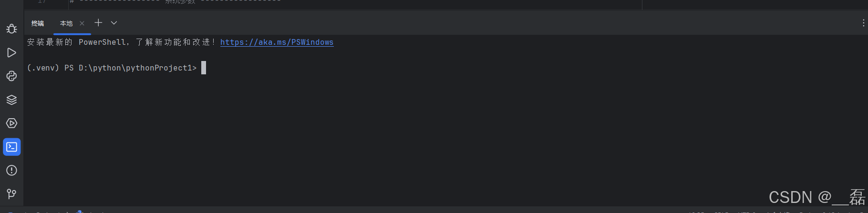Open the terminal options three-dot menu

point(863,23)
